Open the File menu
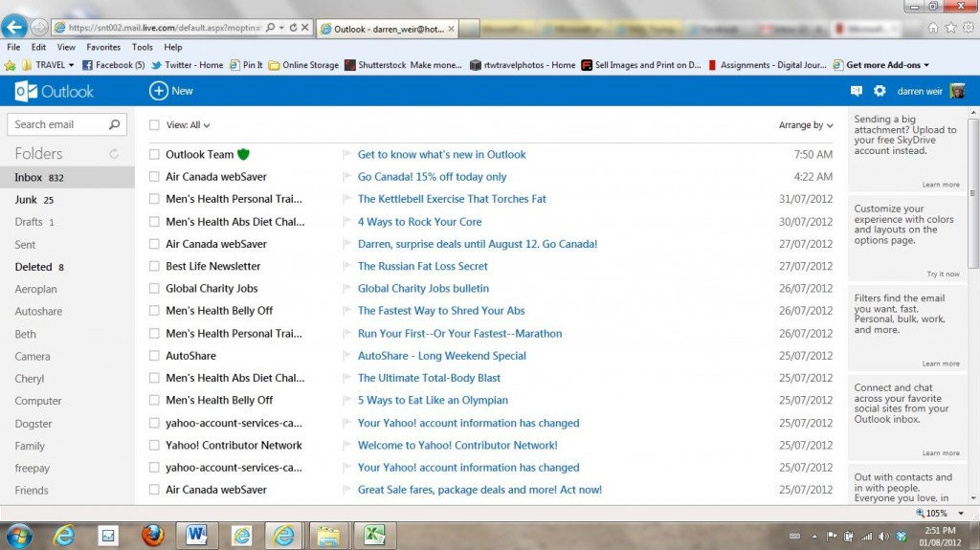Viewport: 980px width, 550px height. (x=13, y=47)
